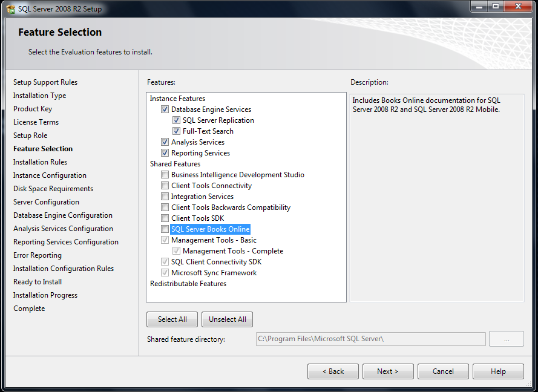
Task: Select Feature Selection step in sidebar
Action: click(43, 149)
